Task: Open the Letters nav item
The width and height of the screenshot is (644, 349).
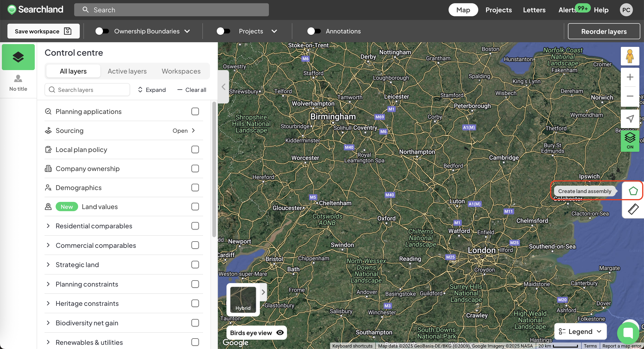Action: (x=534, y=10)
